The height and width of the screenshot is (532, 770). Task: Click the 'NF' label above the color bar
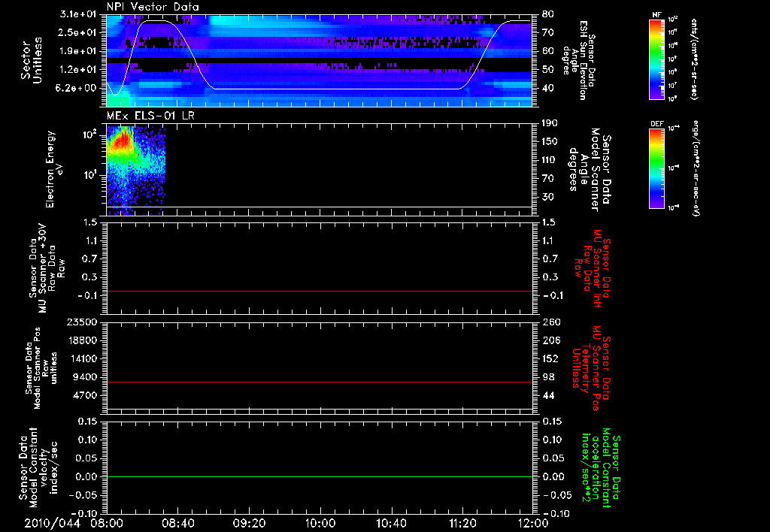656,15
